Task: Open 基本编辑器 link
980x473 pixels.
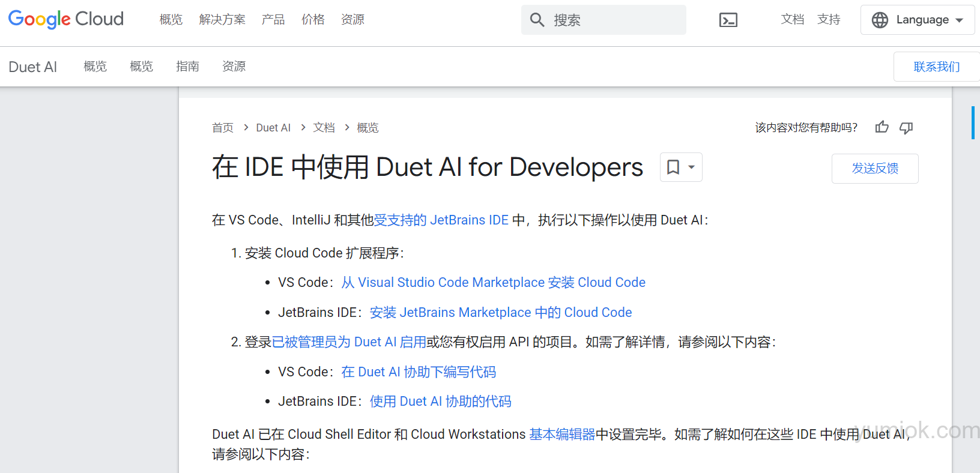Action: click(562, 435)
